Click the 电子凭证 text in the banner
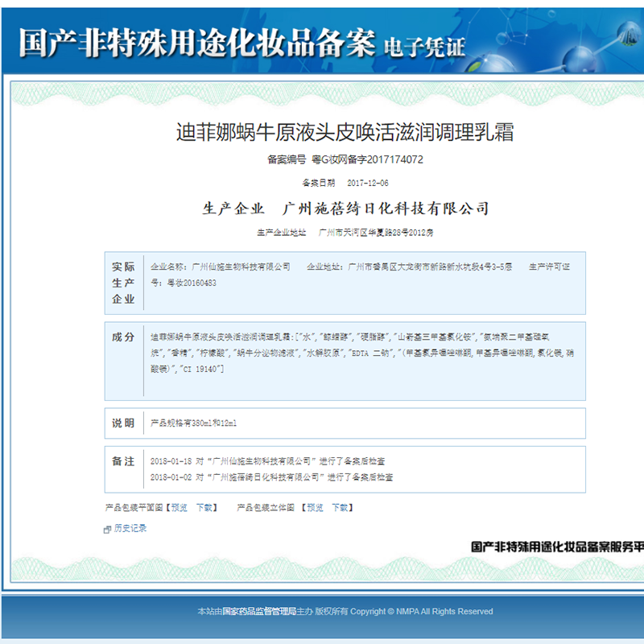Viewport: 644px width, 644px height. pyautogui.click(x=425, y=47)
